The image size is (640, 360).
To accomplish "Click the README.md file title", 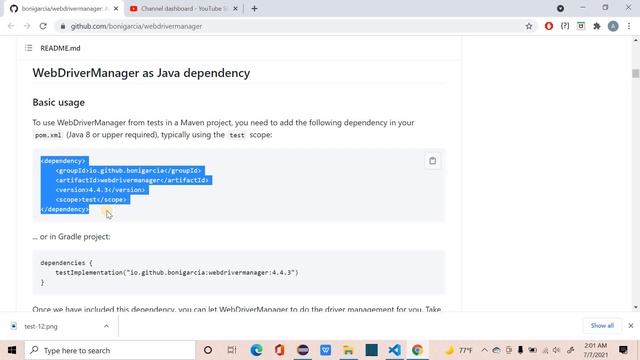I will pos(60,48).
